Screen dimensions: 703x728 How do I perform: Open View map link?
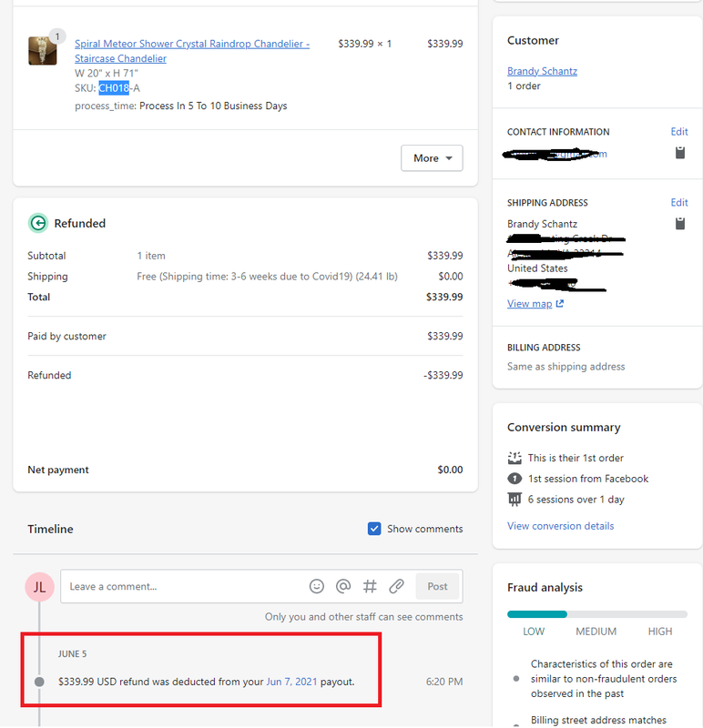point(530,304)
